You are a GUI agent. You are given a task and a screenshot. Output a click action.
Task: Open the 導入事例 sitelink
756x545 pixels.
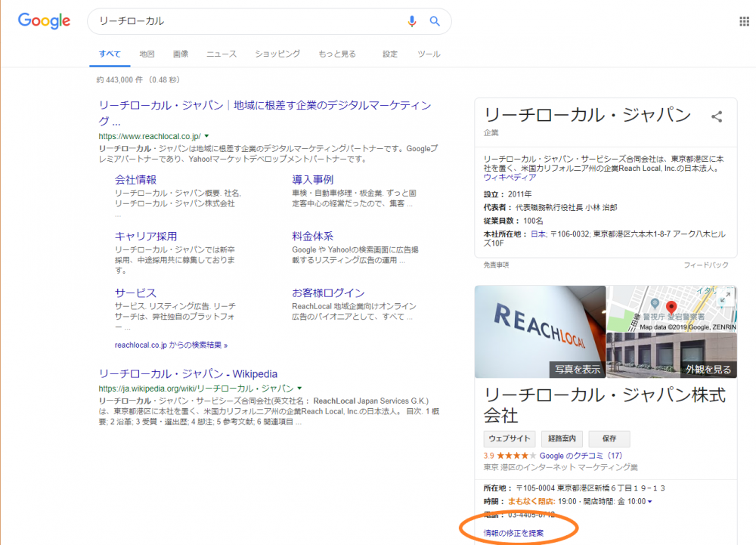coord(313,180)
